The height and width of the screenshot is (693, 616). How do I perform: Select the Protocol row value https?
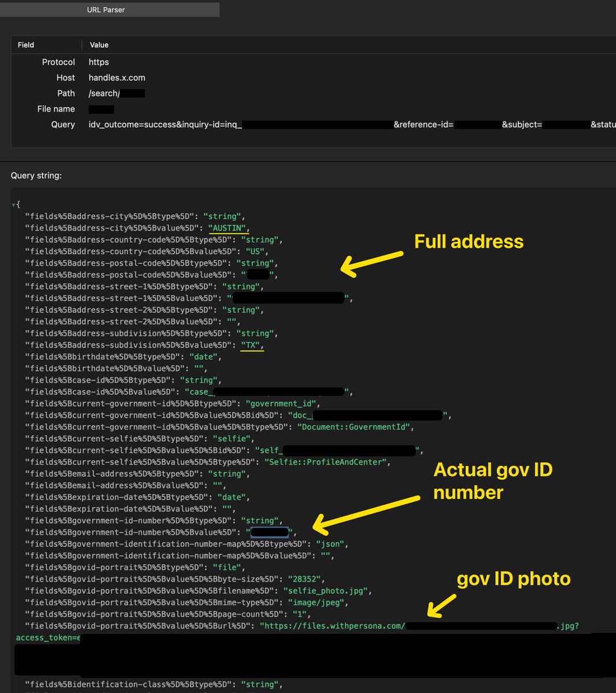99,62
